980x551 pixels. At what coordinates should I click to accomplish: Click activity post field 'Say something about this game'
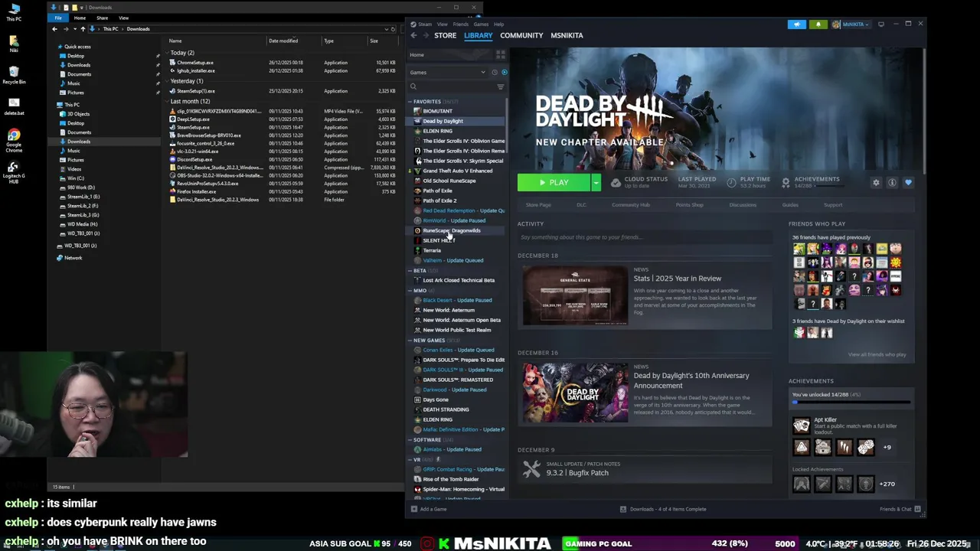pos(643,237)
